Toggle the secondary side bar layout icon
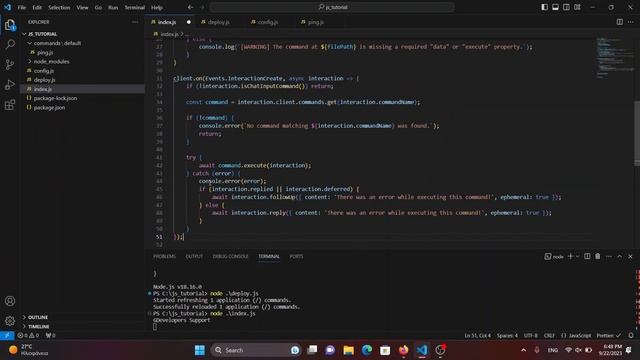 [567, 7]
